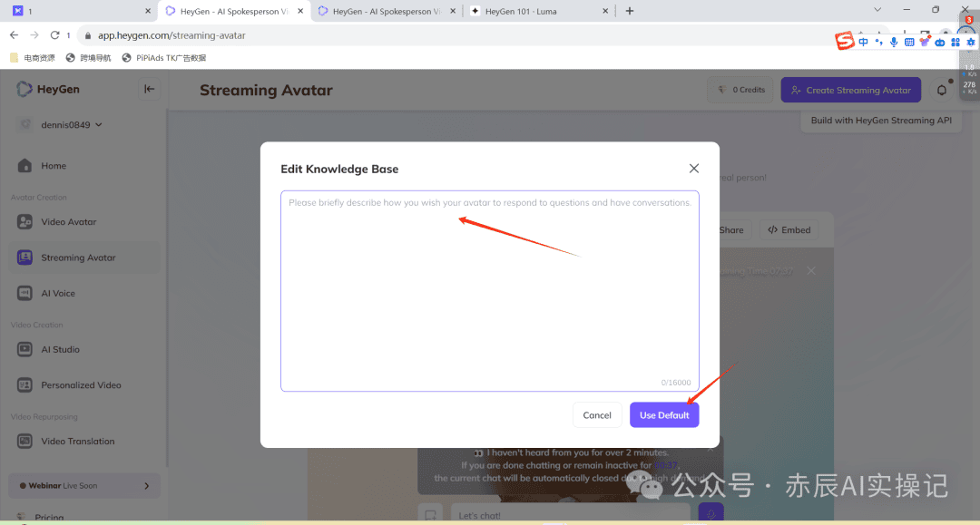Close the Edit Knowledge Base dialog
This screenshot has height=525, width=980.
tap(694, 169)
